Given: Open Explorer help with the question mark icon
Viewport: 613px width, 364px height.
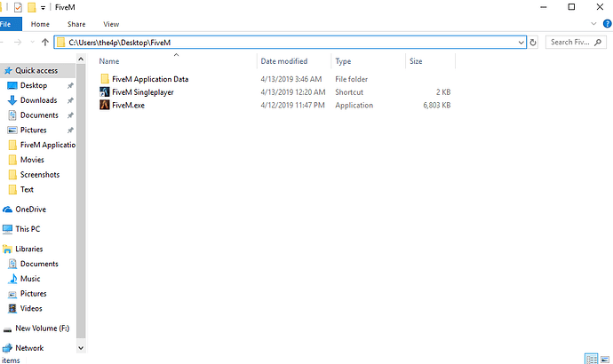Looking at the screenshot, I should click(607, 24).
